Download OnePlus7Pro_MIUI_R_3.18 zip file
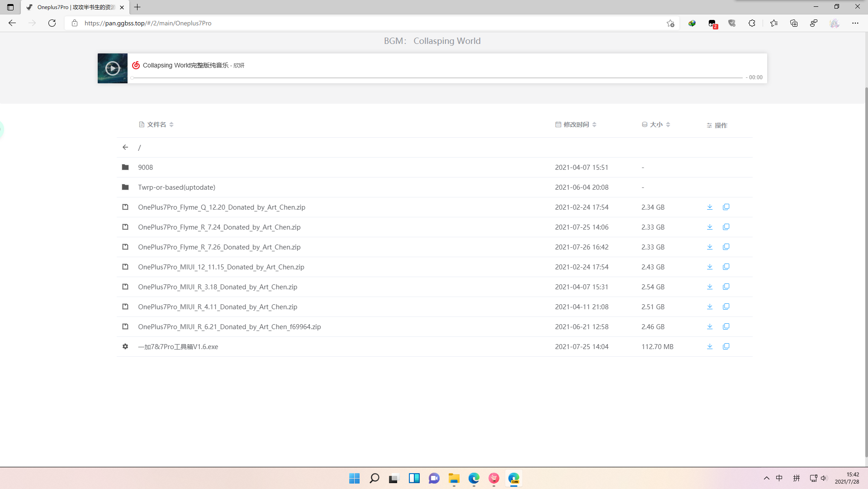 pos(710,287)
